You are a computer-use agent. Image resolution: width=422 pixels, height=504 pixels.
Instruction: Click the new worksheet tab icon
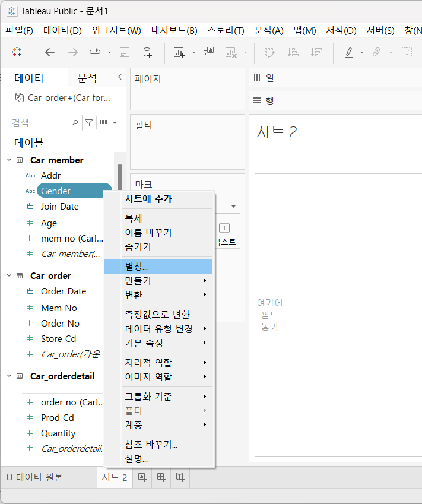pos(142,477)
